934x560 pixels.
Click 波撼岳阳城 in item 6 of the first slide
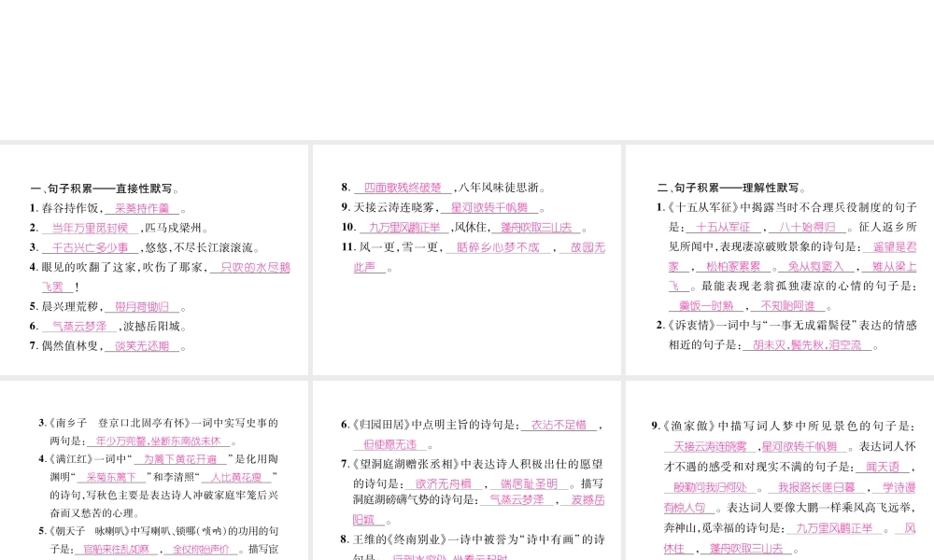point(150,327)
